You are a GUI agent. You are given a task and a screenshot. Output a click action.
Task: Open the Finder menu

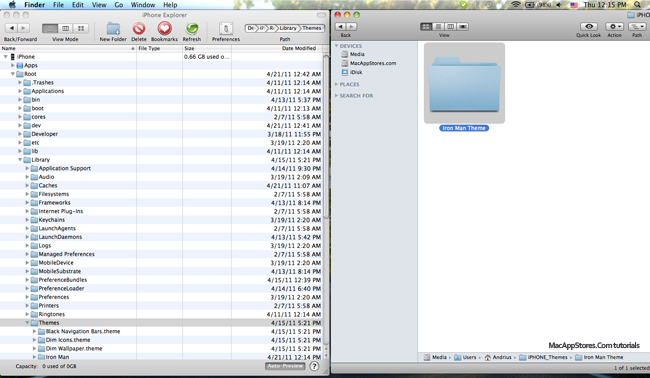point(34,5)
